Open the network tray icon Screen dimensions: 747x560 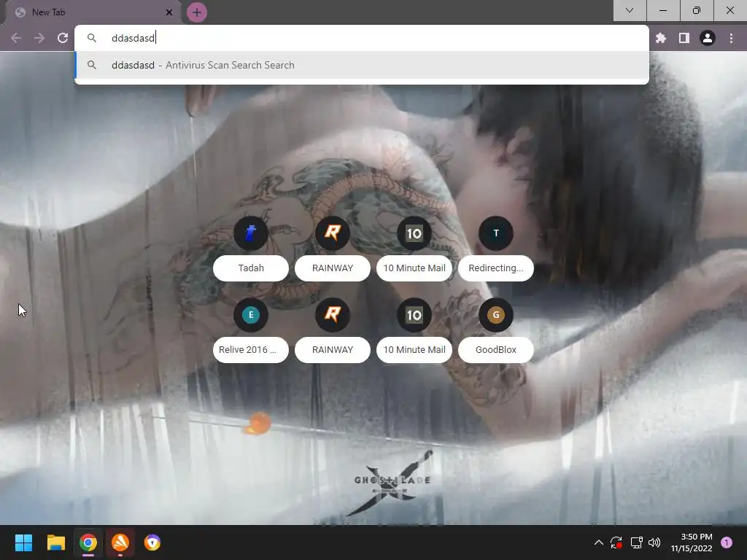pos(636,542)
